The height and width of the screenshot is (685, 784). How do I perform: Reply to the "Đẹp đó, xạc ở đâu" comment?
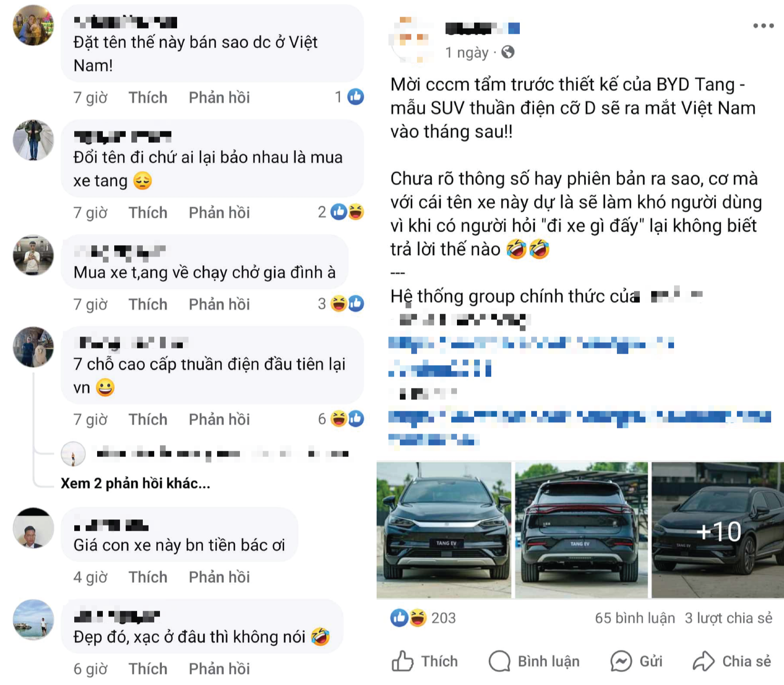pyautogui.click(x=219, y=668)
